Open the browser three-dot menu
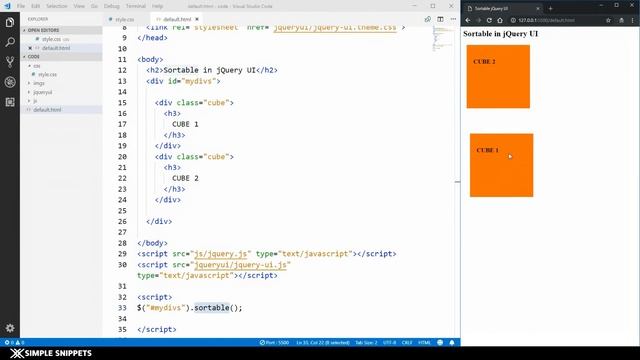Image resolution: width=640 pixels, height=360 pixels. coord(633,20)
